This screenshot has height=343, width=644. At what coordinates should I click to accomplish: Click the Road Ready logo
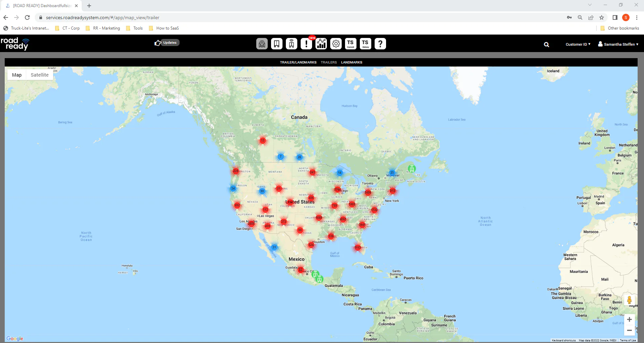pos(15,44)
